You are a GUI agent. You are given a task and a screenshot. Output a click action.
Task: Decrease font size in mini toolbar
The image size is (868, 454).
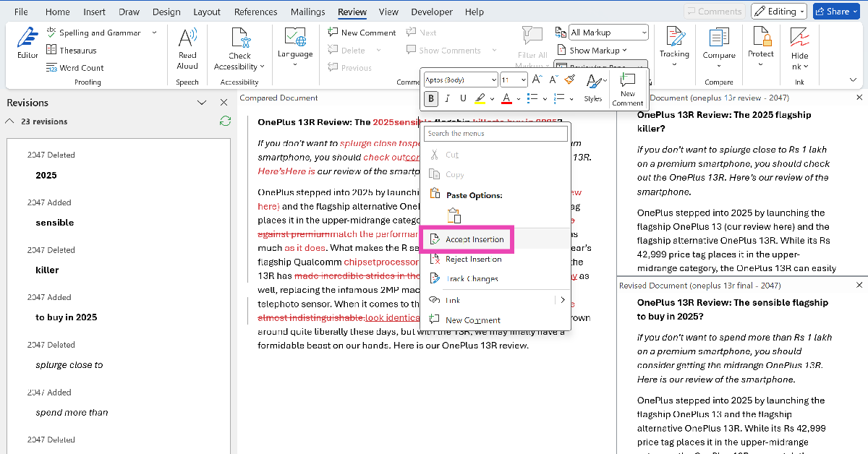click(554, 80)
